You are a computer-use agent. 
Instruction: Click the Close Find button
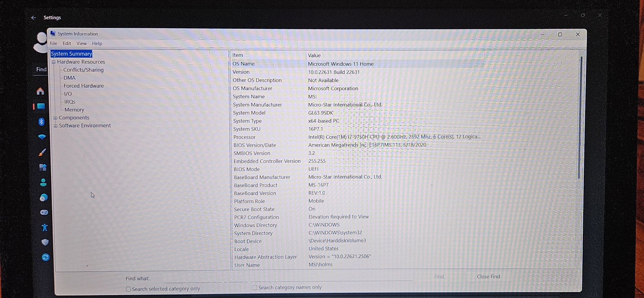click(489, 277)
